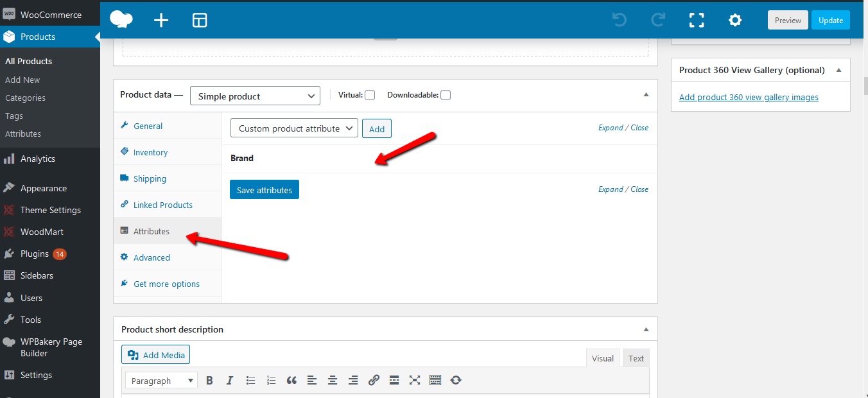
Task: Open the Simple product type dropdown
Action: coord(255,96)
